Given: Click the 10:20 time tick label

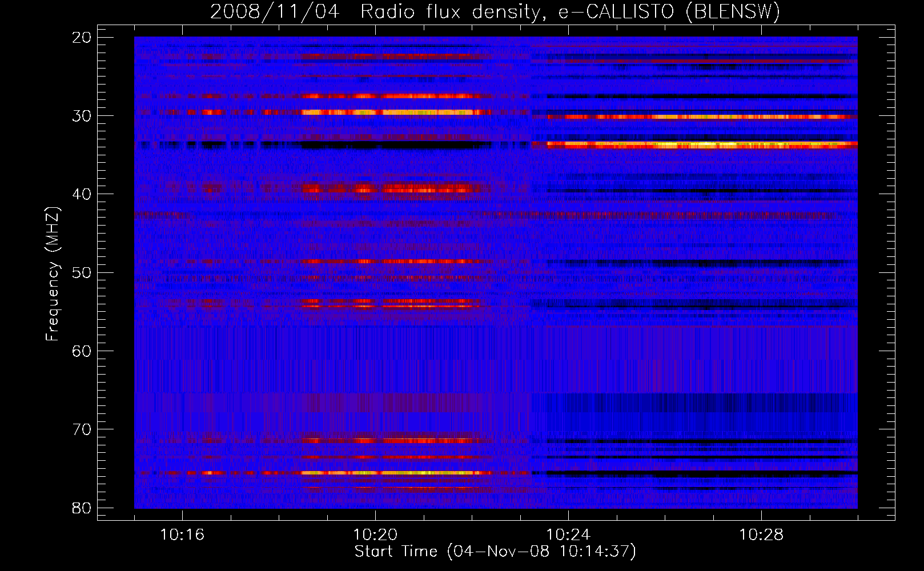Looking at the screenshot, I should pos(375,535).
